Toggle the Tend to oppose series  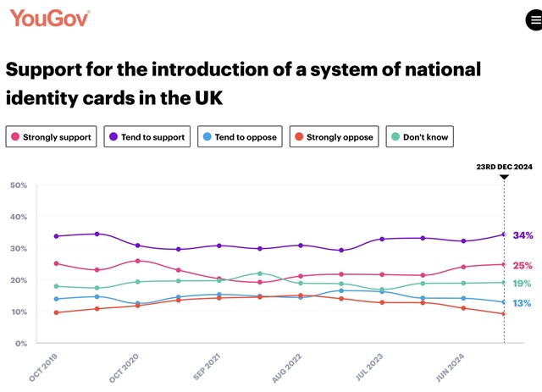[240, 137]
